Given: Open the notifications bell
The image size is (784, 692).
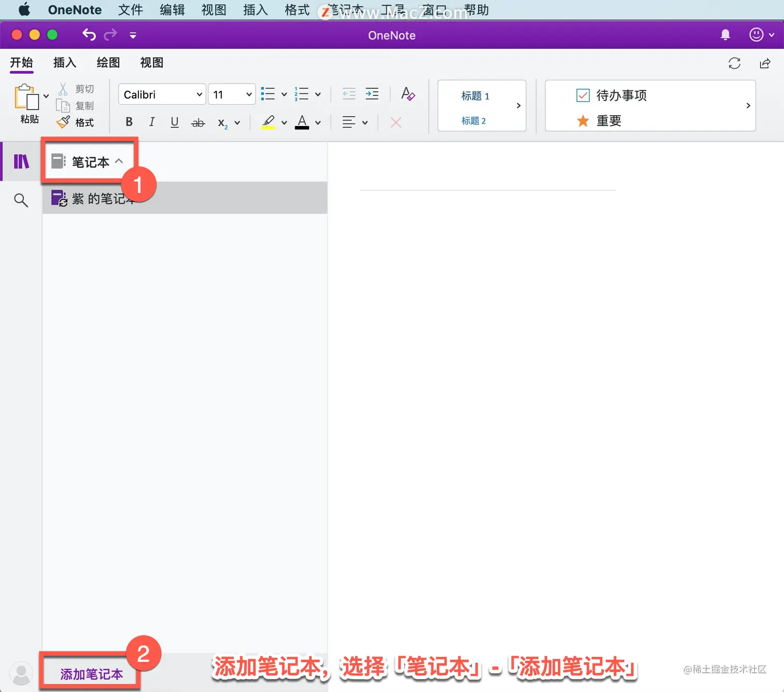Looking at the screenshot, I should pyautogui.click(x=725, y=35).
